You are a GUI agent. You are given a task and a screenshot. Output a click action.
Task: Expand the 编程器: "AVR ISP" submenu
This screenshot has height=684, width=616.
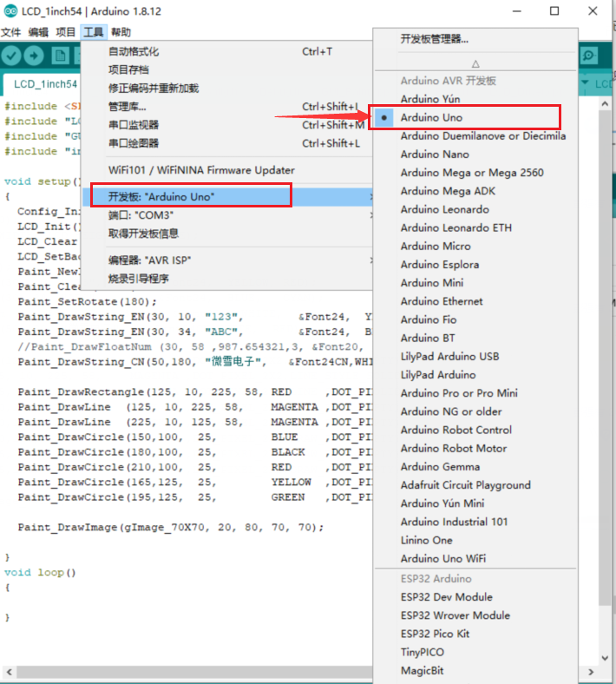click(x=228, y=260)
